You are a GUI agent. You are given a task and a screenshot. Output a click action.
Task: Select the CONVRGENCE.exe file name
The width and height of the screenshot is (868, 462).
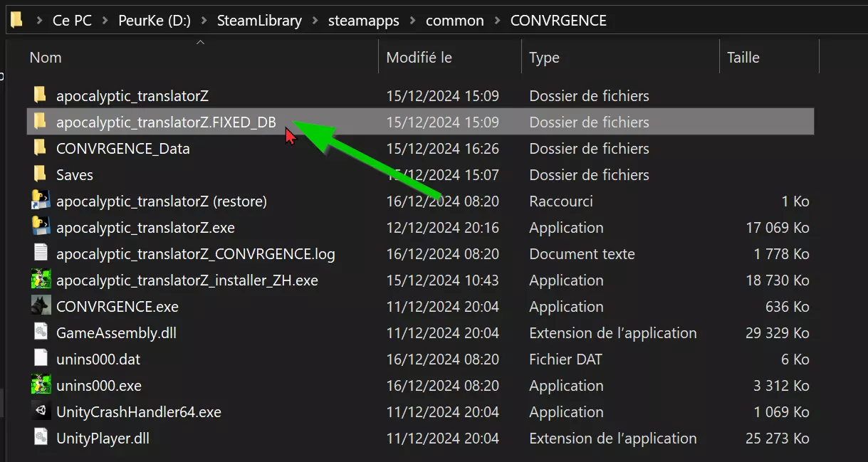pyautogui.click(x=117, y=307)
